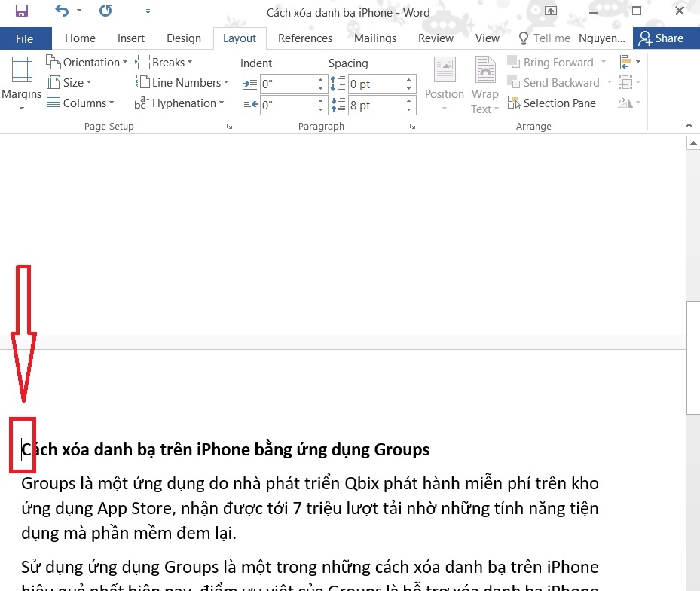Open the File tab
This screenshot has width=700, height=591.
(25, 39)
